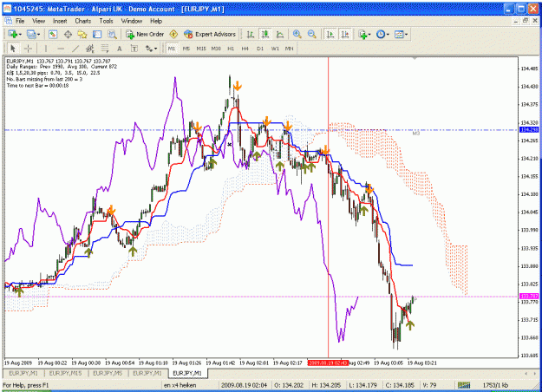Open the Insert menu
Viewport: 542px width, 392px height.
point(60,21)
